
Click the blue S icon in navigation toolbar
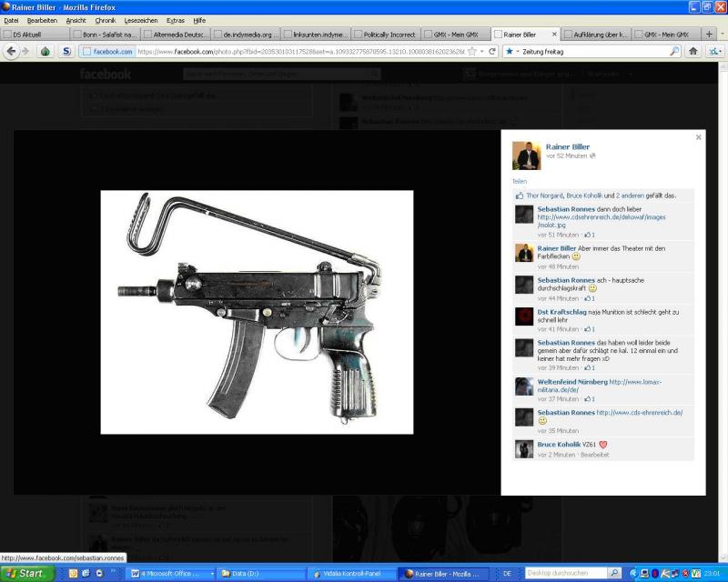click(x=66, y=52)
